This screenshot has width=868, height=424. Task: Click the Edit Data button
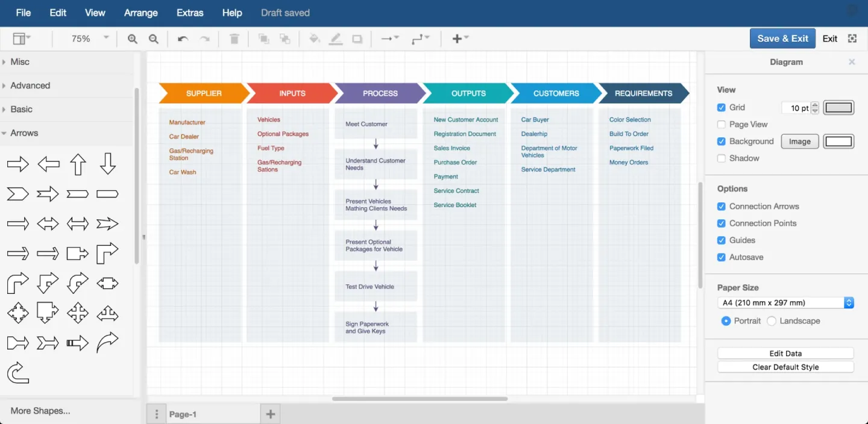[x=785, y=353]
